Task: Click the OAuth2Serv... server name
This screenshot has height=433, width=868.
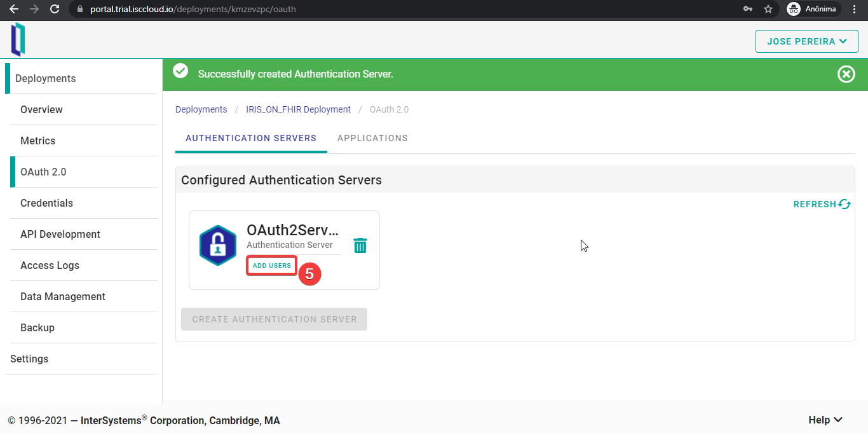Action: [293, 230]
